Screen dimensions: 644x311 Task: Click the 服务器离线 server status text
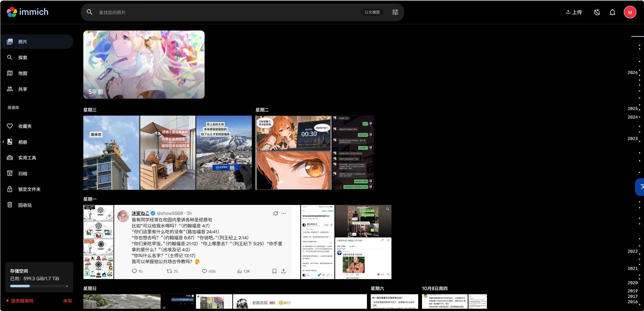[22, 301]
